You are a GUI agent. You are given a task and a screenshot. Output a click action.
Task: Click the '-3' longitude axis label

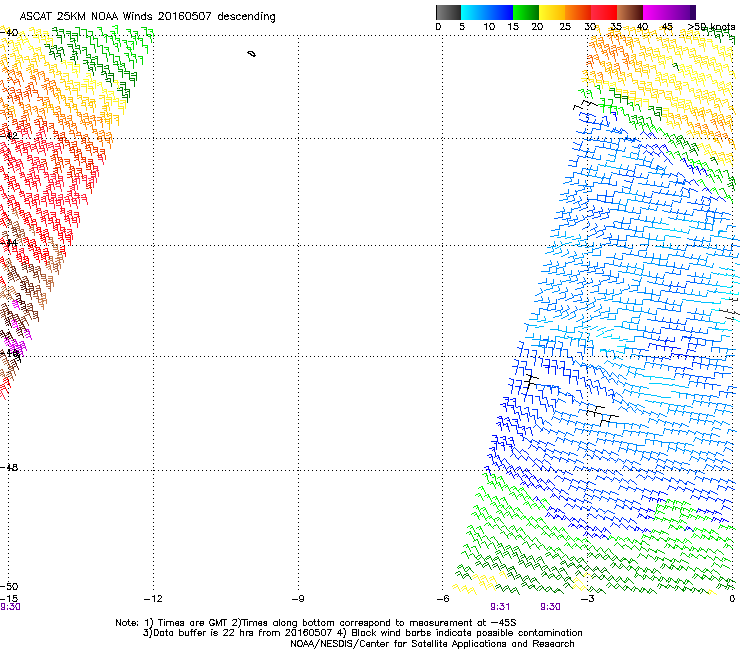pos(587,599)
